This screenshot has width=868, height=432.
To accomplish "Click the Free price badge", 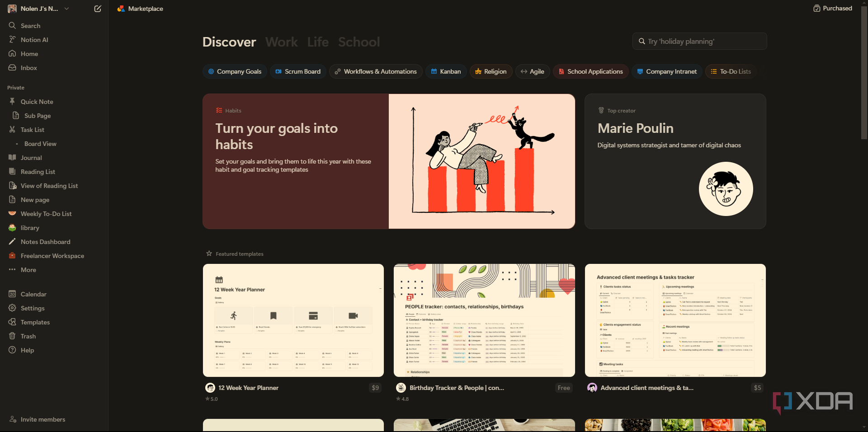I will point(564,388).
